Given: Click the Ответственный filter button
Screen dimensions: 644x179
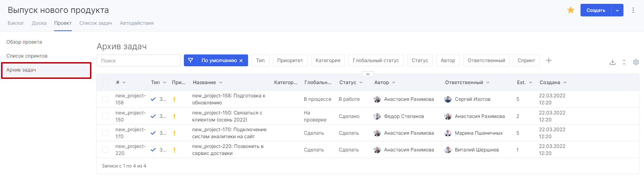Looking at the screenshot, I should 486,60.
